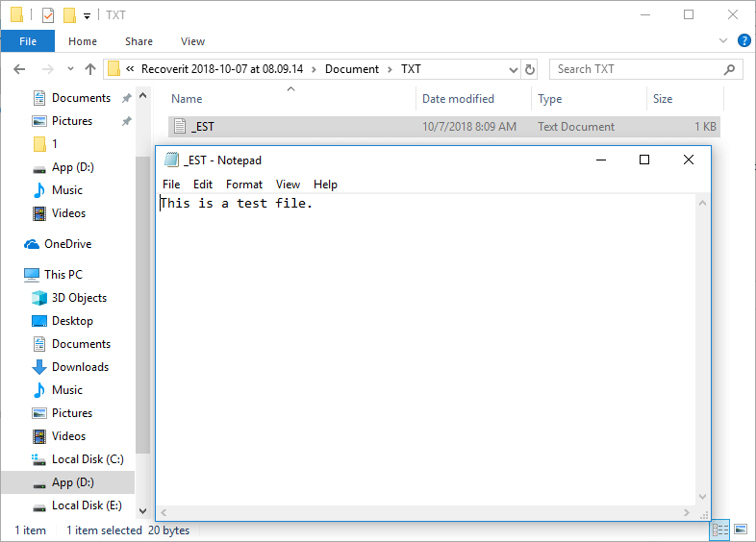Click in the Notepad text area
756x542 pixels.
[x=427, y=350]
